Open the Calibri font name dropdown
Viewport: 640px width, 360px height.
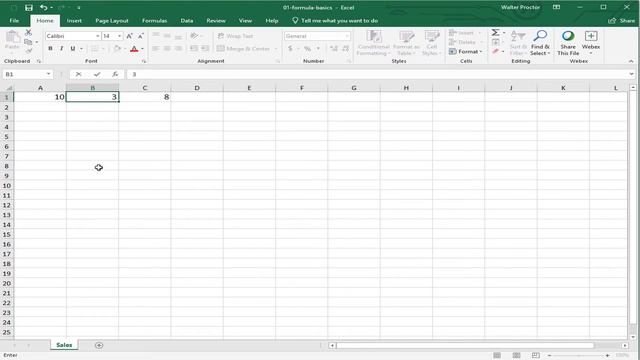point(98,36)
